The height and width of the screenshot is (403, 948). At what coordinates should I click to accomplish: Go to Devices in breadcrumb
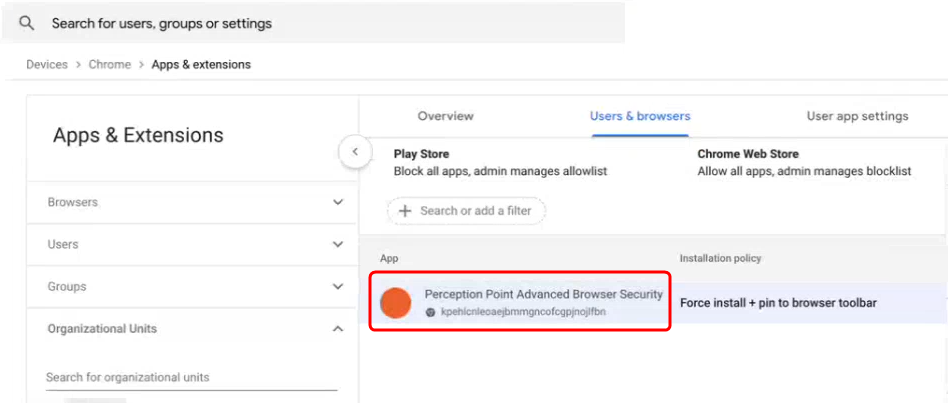(x=47, y=65)
